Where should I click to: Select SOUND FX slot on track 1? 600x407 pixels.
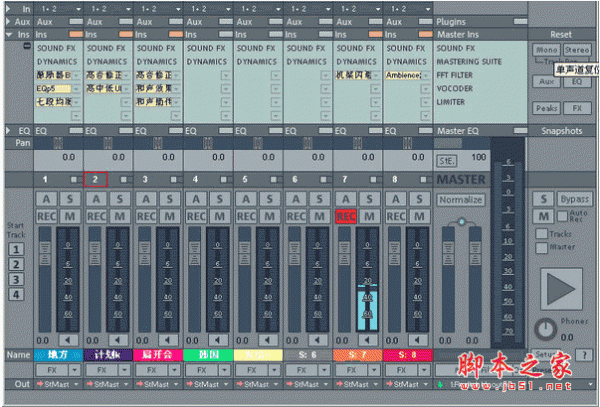click(x=58, y=48)
